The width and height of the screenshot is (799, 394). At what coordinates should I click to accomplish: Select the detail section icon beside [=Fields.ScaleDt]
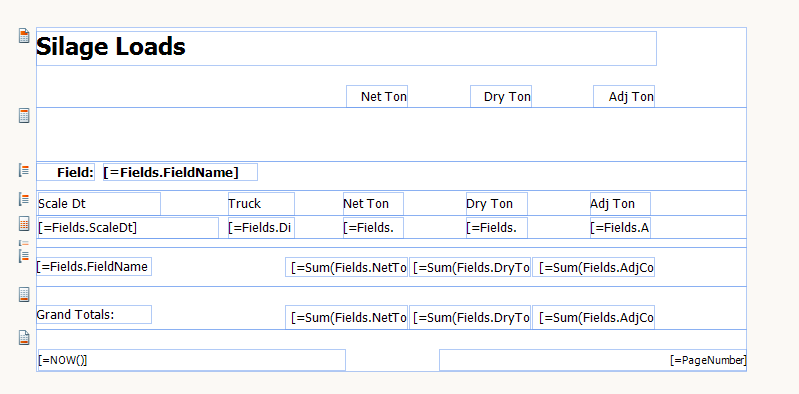point(24,223)
